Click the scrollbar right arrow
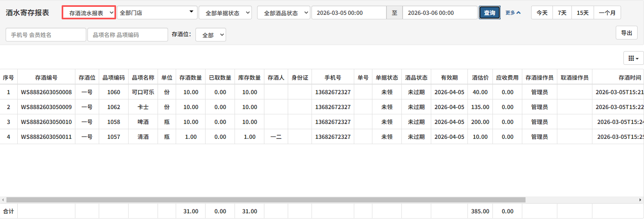The height and width of the screenshot is (223, 644). (x=640, y=200)
